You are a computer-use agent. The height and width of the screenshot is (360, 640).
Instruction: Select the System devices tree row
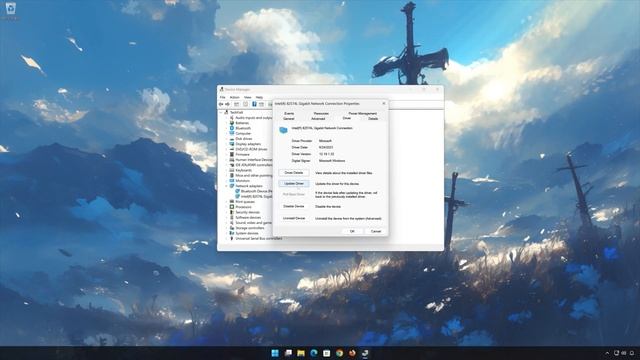click(x=244, y=233)
